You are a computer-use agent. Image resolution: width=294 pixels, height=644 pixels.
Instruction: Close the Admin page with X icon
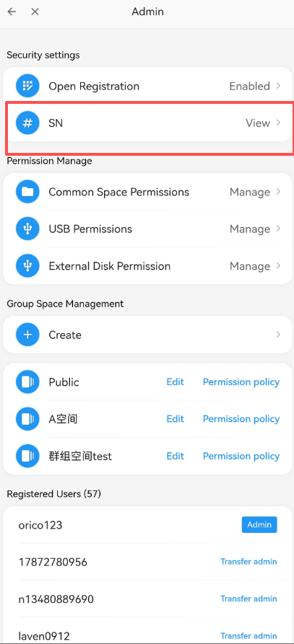pyautogui.click(x=35, y=12)
